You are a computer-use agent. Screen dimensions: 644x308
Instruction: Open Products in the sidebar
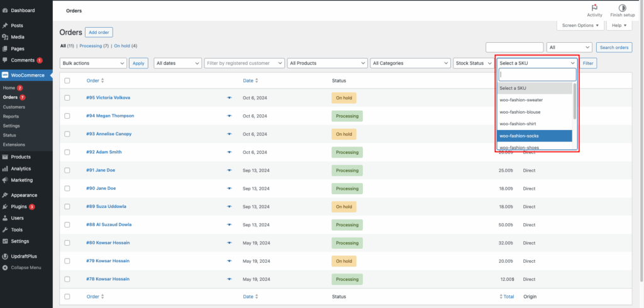[x=21, y=157]
